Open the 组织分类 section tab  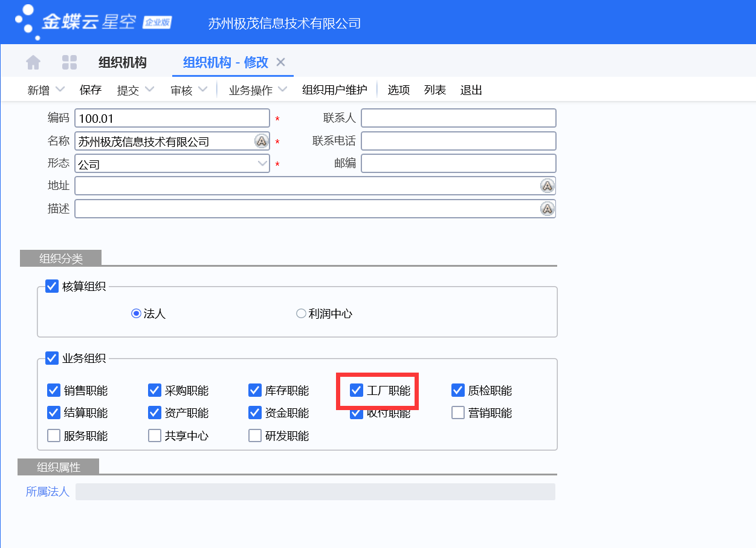[x=61, y=258]
